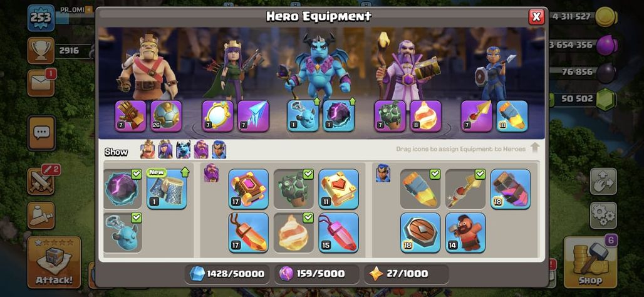Select the Archer Queen's Frozen Arrow equipment
The image size is (644, 297).
point(254,116)
